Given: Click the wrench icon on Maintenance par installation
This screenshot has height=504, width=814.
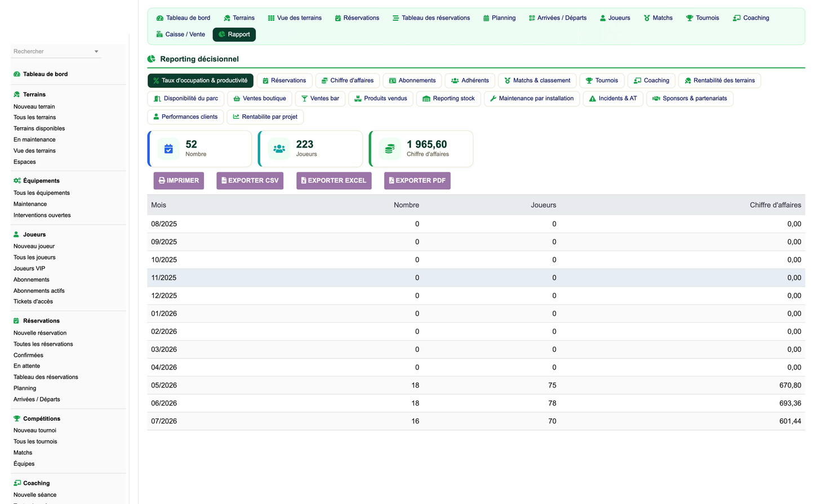Looking at the screenshot, I should pyautogui.click(x=493, y=99).
